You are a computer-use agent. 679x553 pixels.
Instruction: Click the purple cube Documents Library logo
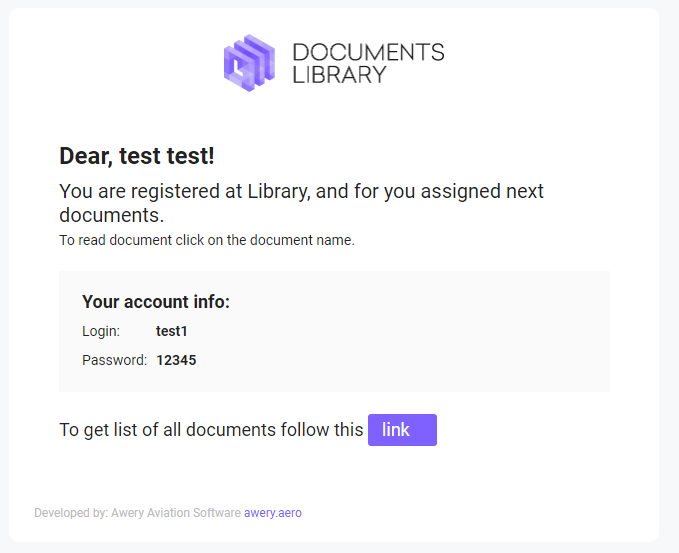(x=249, y=63)
